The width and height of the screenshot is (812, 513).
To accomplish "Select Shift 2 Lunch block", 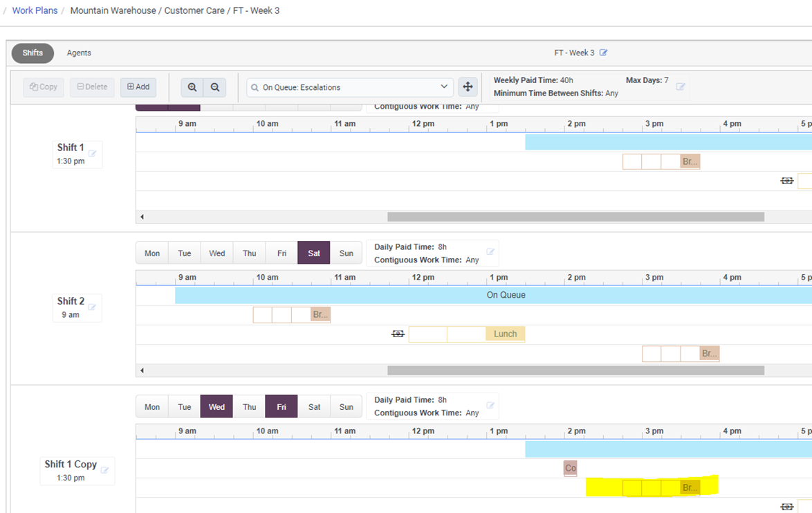I will coord(505,334).
